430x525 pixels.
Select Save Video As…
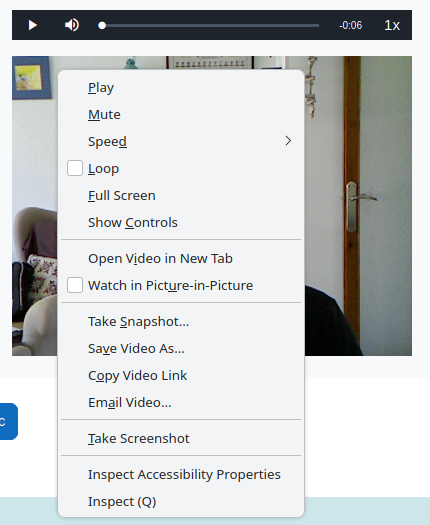(181, 349)
